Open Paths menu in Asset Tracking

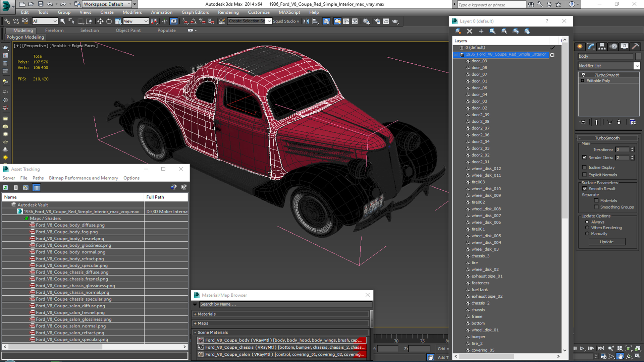38,178
